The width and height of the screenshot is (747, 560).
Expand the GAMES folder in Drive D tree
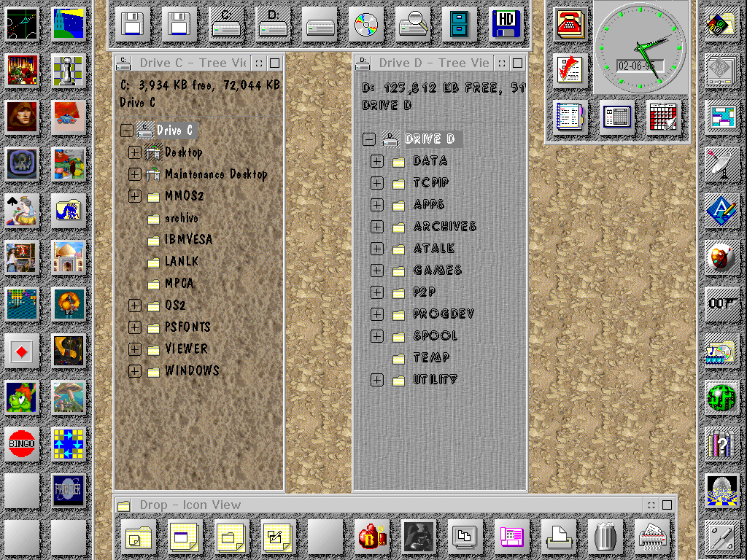pos(376,271)
